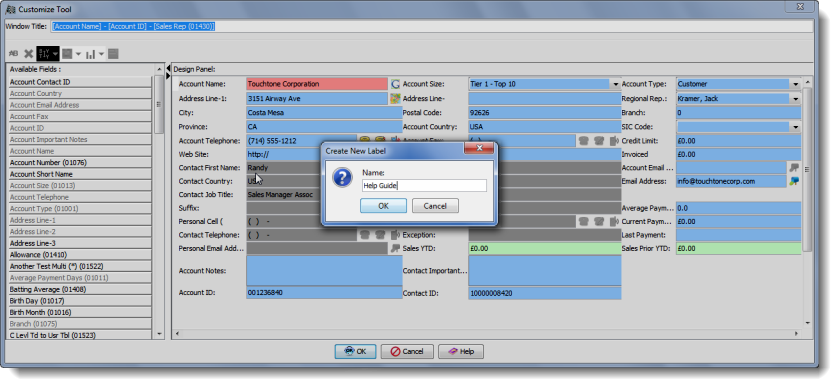Open the grid layout icon dropdown arrow
This screenshot has width=839, height=388.
point(78,54)
